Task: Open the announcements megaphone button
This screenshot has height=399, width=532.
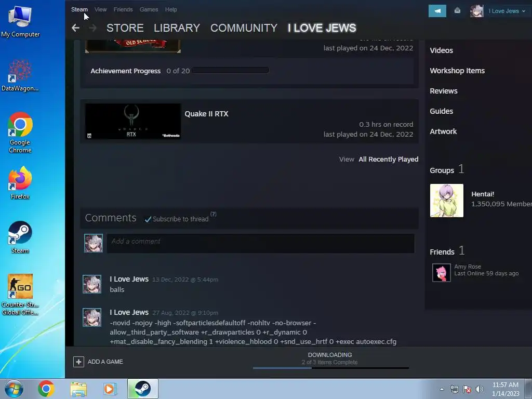Action: 437,11
